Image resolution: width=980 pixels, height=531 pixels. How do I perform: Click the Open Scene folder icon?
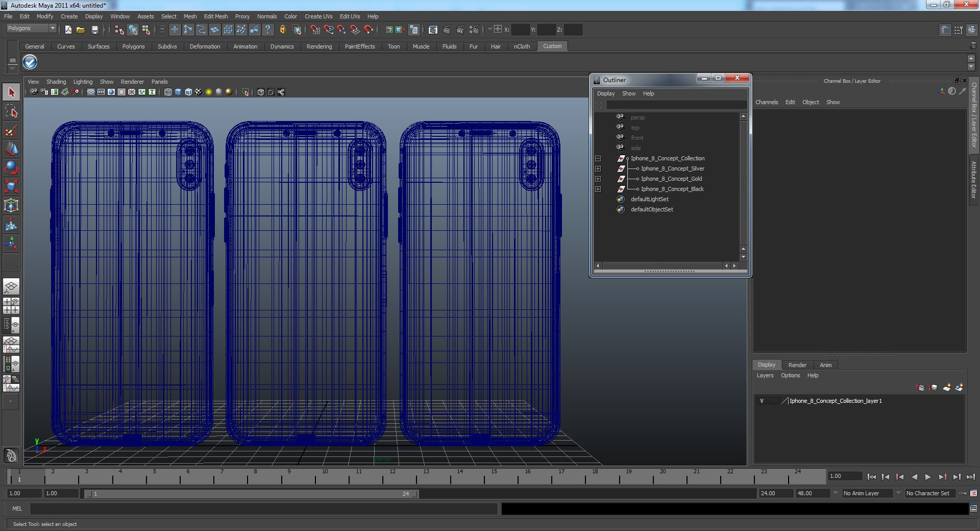[81, 30]
